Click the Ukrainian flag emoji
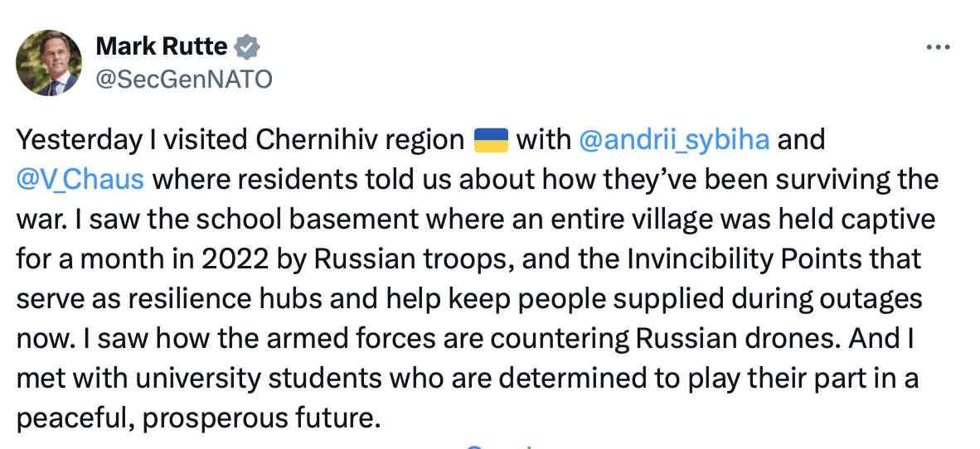The image size is (980, 449). pos(491,139)
